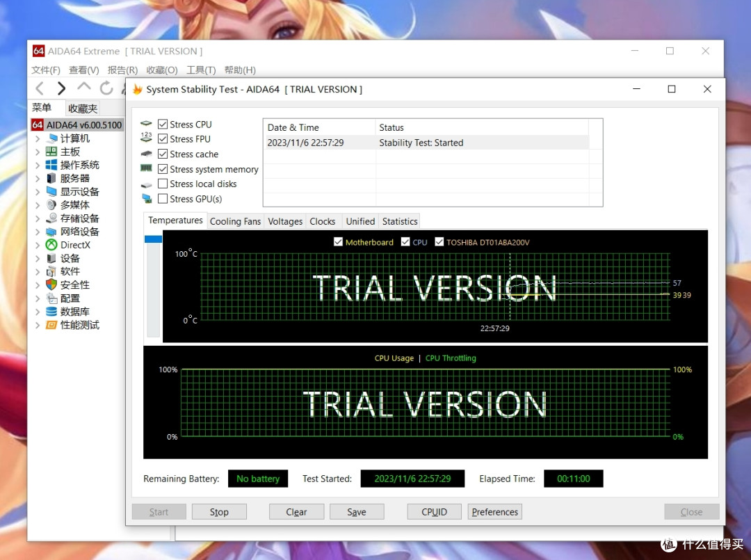Click the Stop button
The image size is (751, 560).
(x=219, y=511)
